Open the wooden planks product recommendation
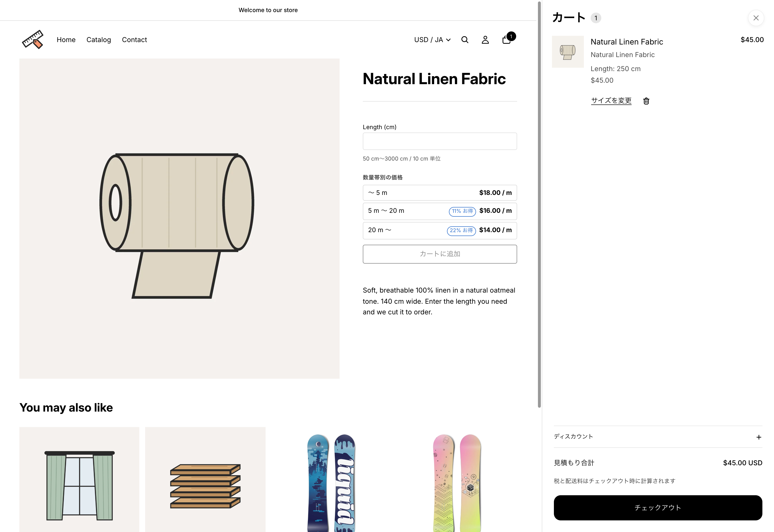Image resolution: width=774 pixels, height=532 pixels. click(205, 479)
